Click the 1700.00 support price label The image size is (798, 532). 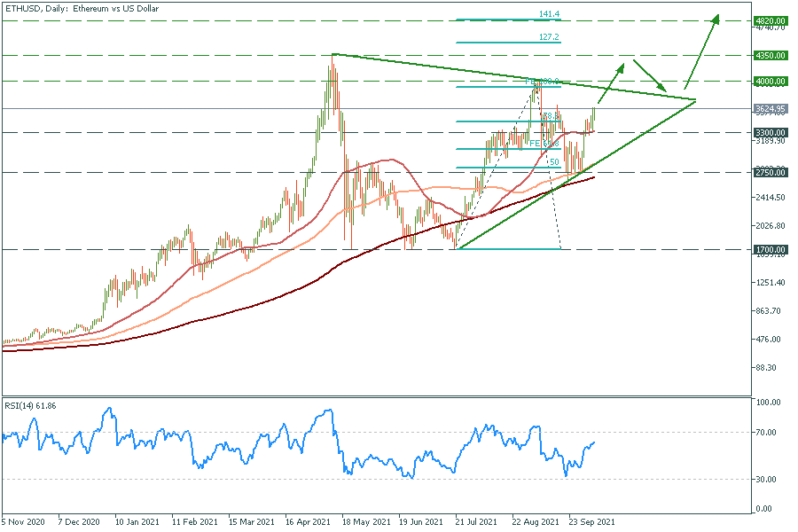pos(770,249)
